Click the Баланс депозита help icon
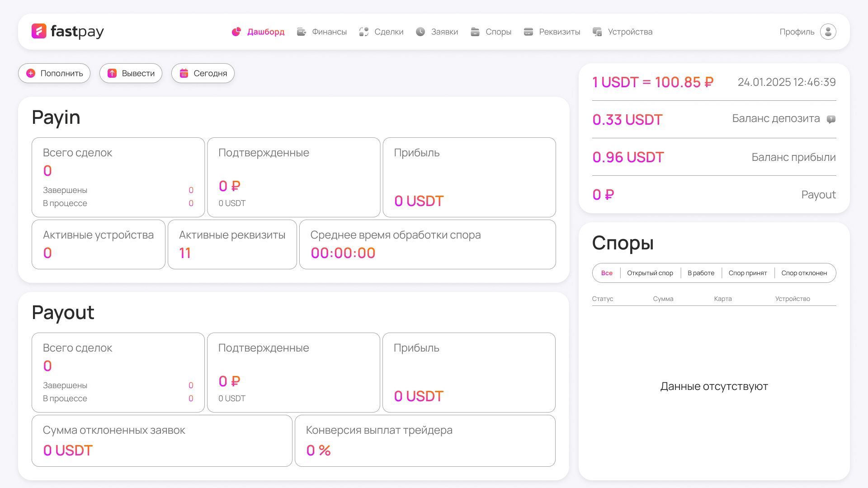Viewport: 868px width, 488px height. click(x=831, y=119)
